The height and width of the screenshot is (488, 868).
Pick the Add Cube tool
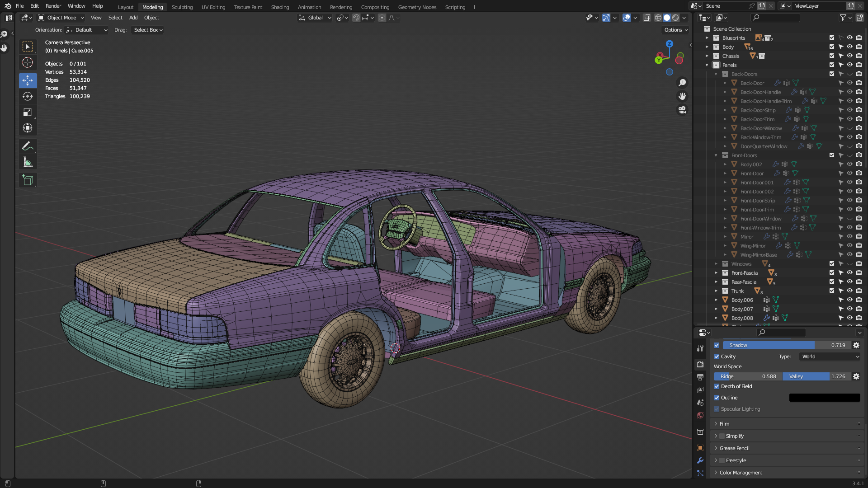click(28, 180)
